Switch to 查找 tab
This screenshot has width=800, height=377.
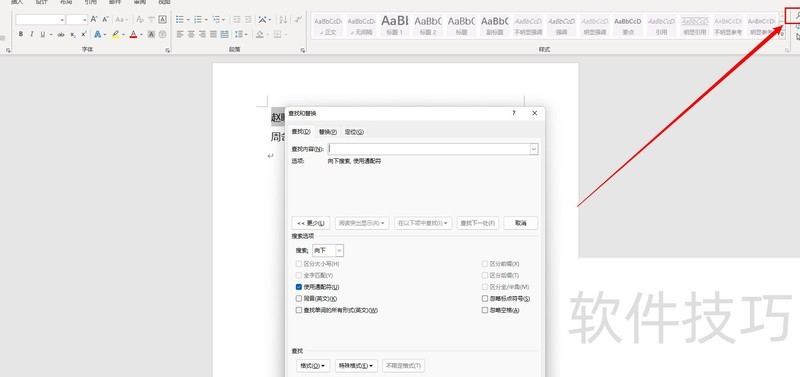pyautogui.click(x=301, y=132)
